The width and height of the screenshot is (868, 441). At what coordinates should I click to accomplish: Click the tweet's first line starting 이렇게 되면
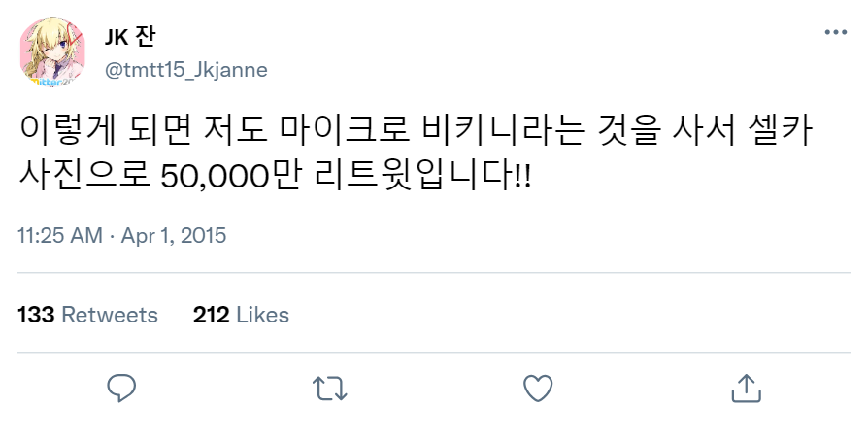click(x=416, y=130)
